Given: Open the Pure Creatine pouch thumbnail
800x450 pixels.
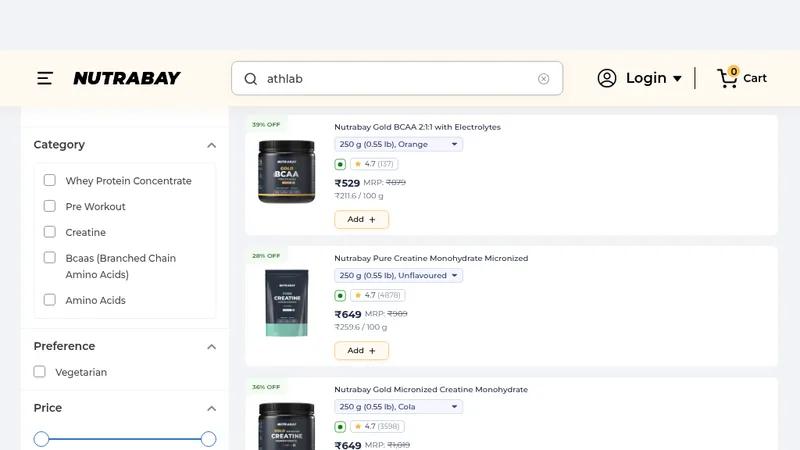Looking at the screenshot, I should [x=287, y=303].
